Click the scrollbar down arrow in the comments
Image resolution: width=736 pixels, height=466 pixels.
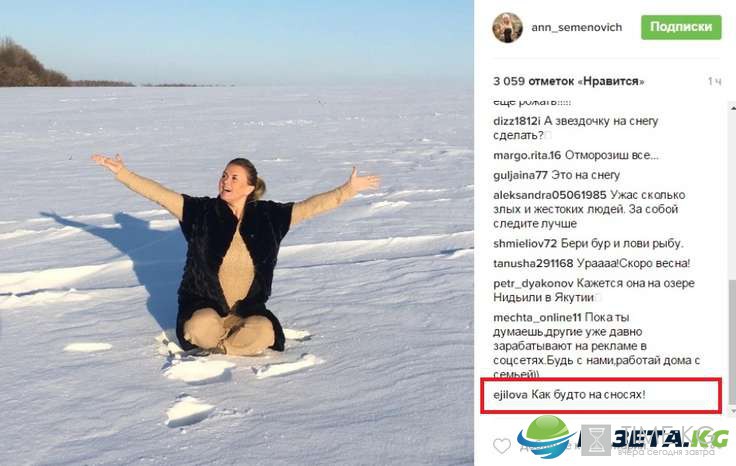pyautogui.click(x=733, y=411)
